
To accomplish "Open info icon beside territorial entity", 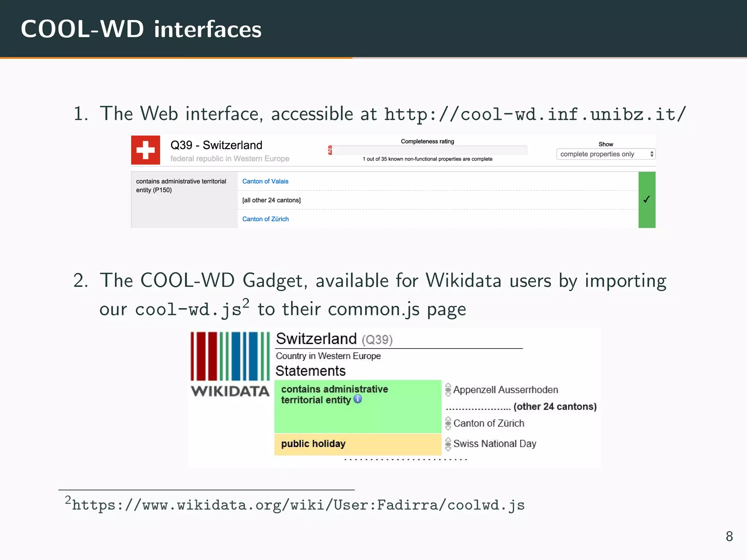I will [358, 399].
